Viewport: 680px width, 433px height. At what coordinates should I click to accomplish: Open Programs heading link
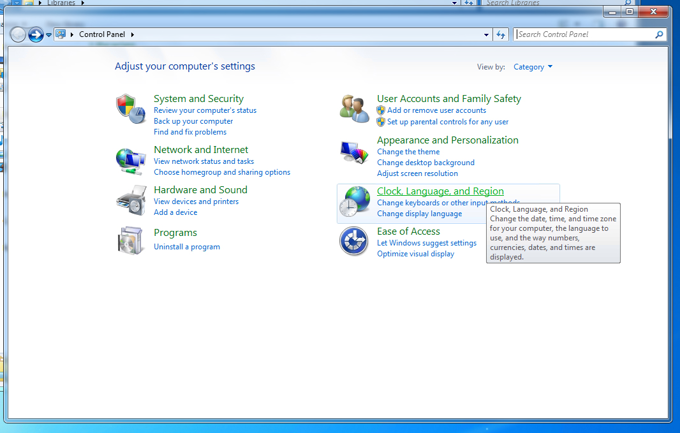[x=175, y=233]
